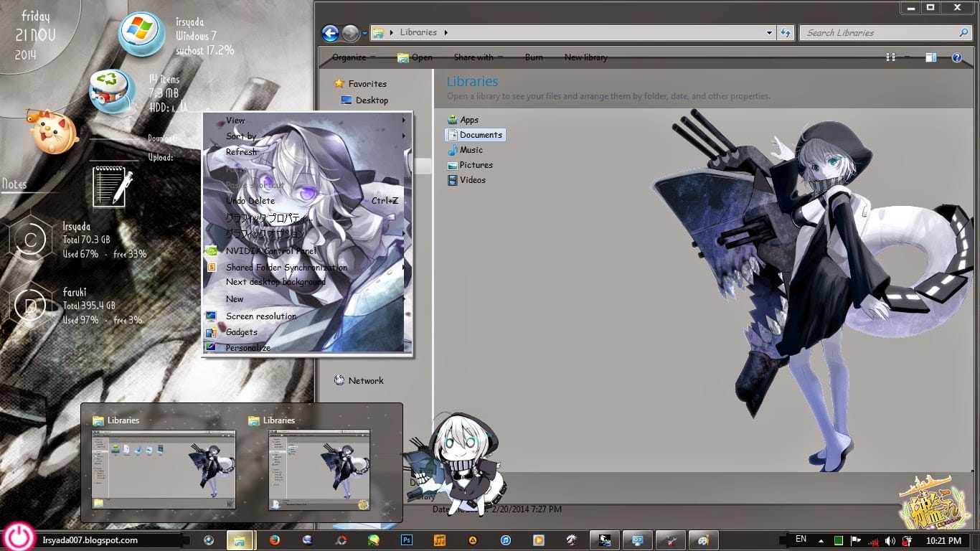
Task: Expand the address bar history dropdown arrow
Action: tap(769, 33)
